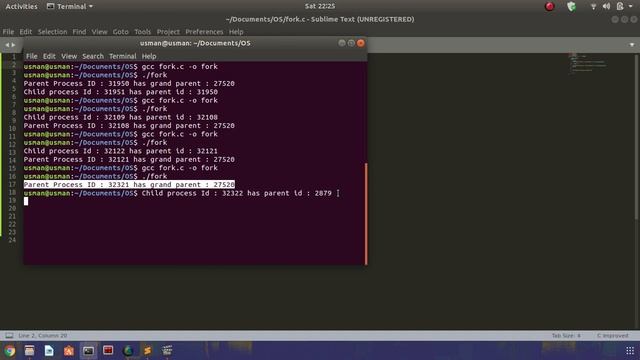This screenshot has width=640, height=360.
Task: Open Sublime Text Selection menu
Action: [x=52, y=32]
